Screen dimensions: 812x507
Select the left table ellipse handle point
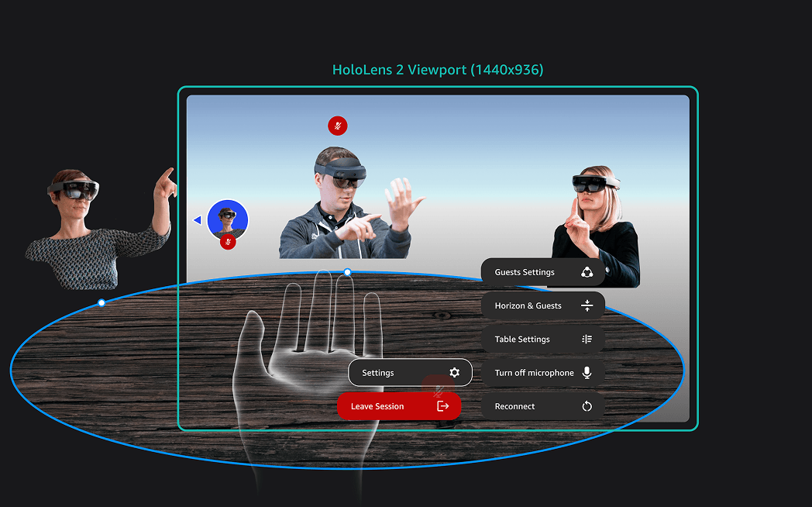click(x=101, y=302)
